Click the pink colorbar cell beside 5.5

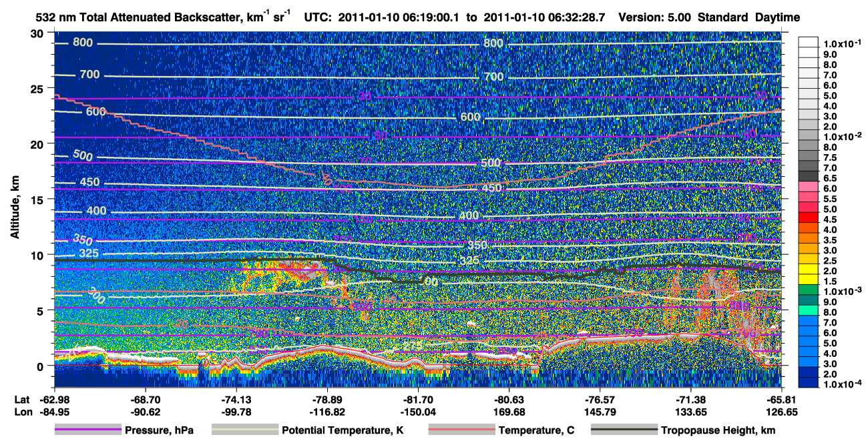pos(809,197)
